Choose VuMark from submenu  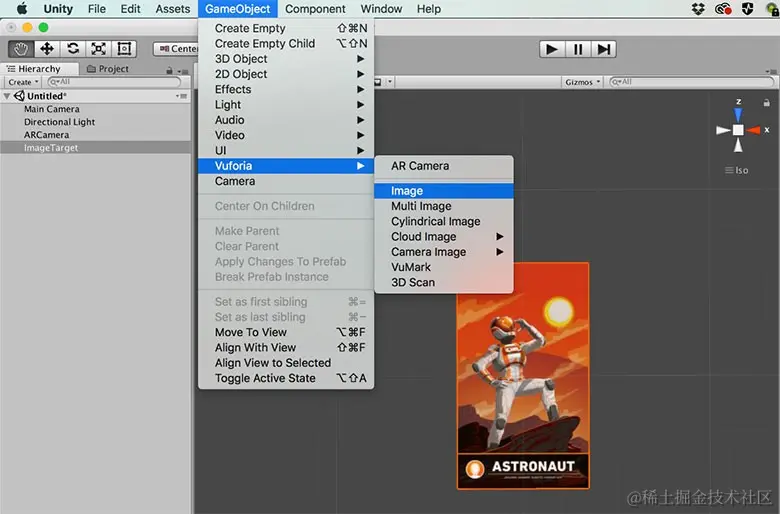coord(444,267)
